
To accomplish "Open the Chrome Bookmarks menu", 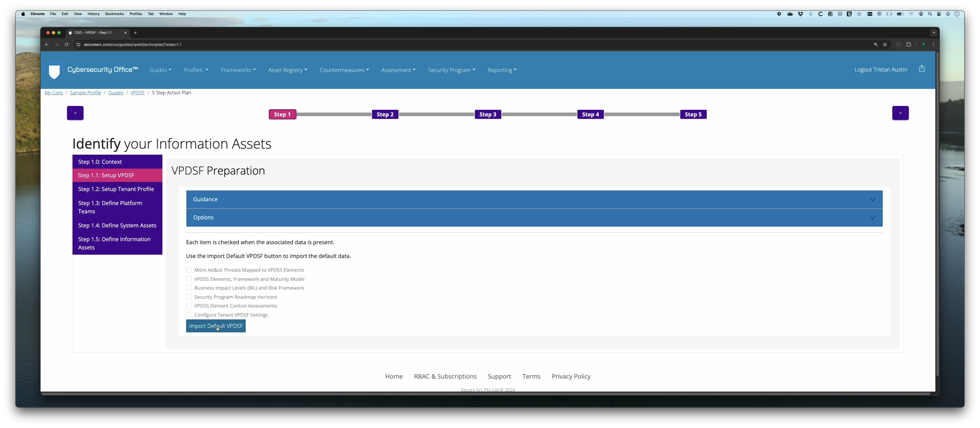I will 114,14.
